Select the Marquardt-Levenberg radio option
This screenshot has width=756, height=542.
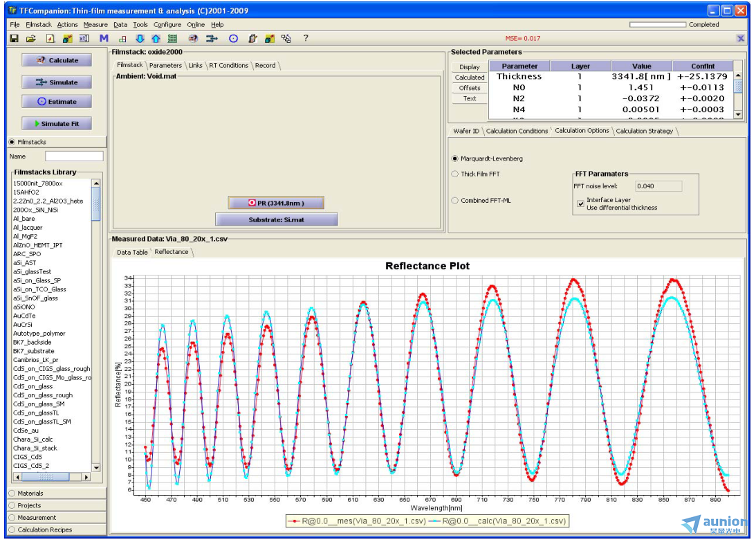pos(454,159)
